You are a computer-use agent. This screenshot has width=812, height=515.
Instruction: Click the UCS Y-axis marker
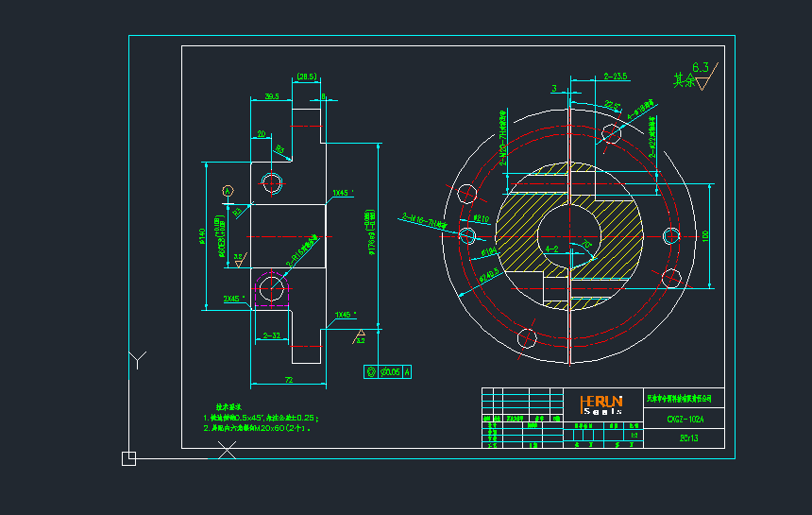(138, 359)
